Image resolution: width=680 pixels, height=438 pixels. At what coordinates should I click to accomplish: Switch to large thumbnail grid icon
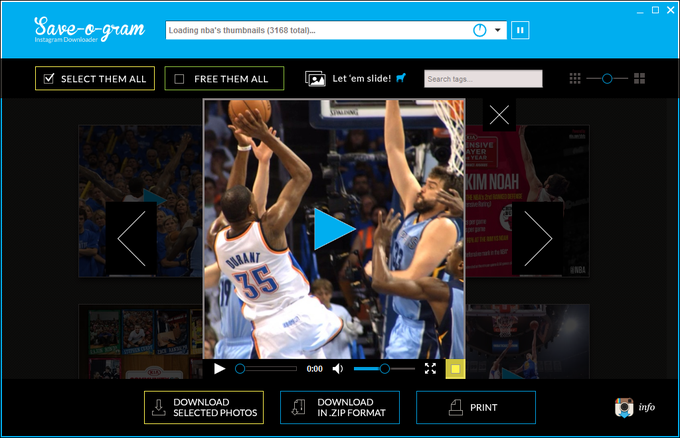click(639, 78)
